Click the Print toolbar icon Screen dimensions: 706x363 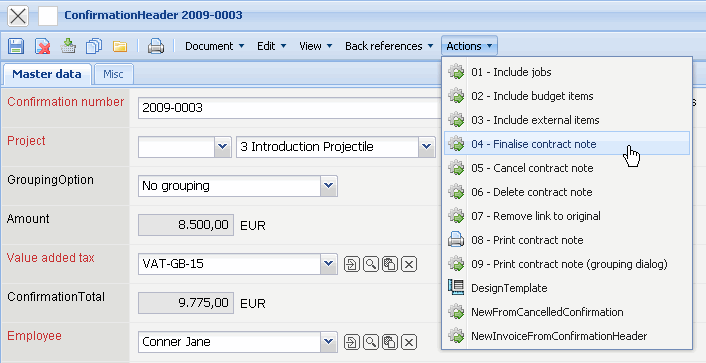(156, 46)
